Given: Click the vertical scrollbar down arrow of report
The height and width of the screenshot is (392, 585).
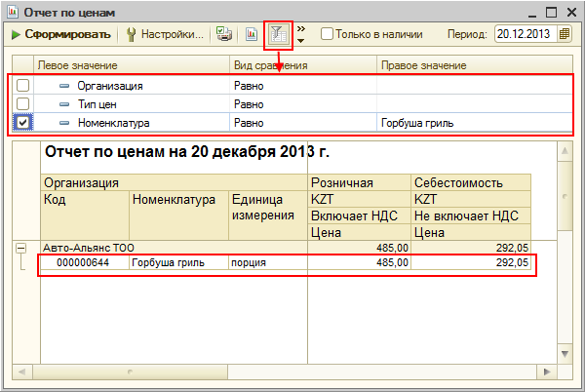Looking at the screenshot, I should pyautogui.click(x=562, y=354).
